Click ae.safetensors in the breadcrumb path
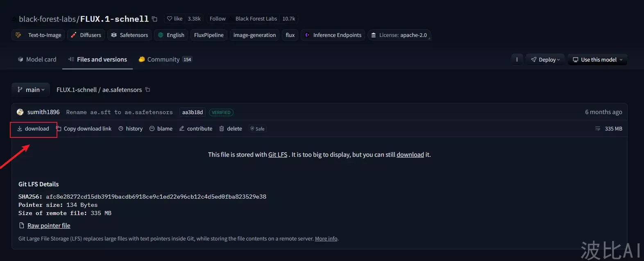644x261 pixels. point(122,90)
